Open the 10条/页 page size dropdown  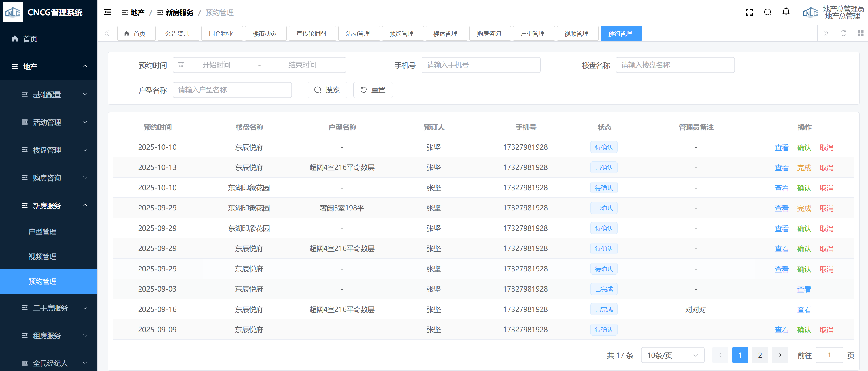click(x=672, y=355)
